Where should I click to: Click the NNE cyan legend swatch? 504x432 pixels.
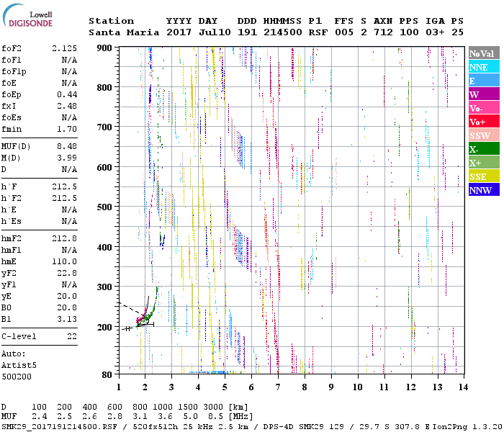coord(484,67)
